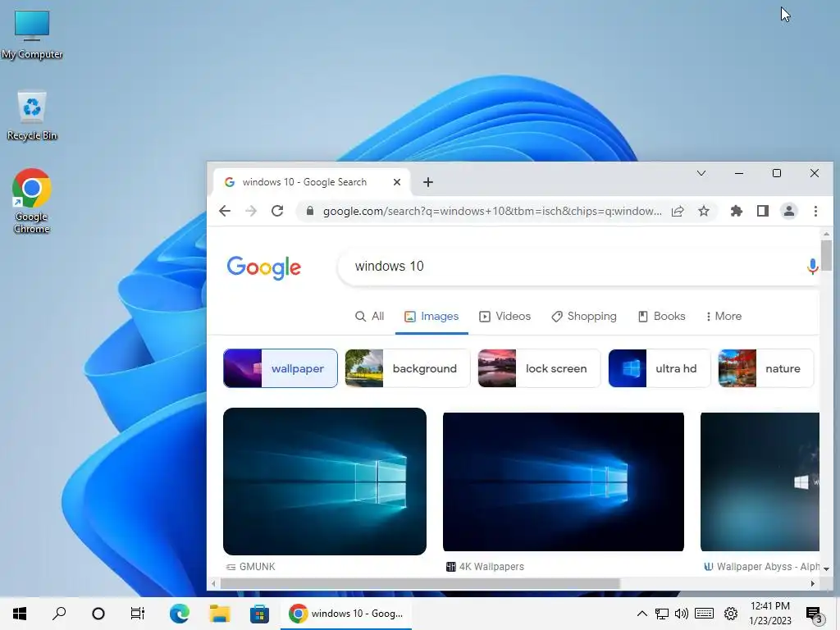
Task: Open Chrome's side panel
Action: pyautogui.click(x=763, y=211)
